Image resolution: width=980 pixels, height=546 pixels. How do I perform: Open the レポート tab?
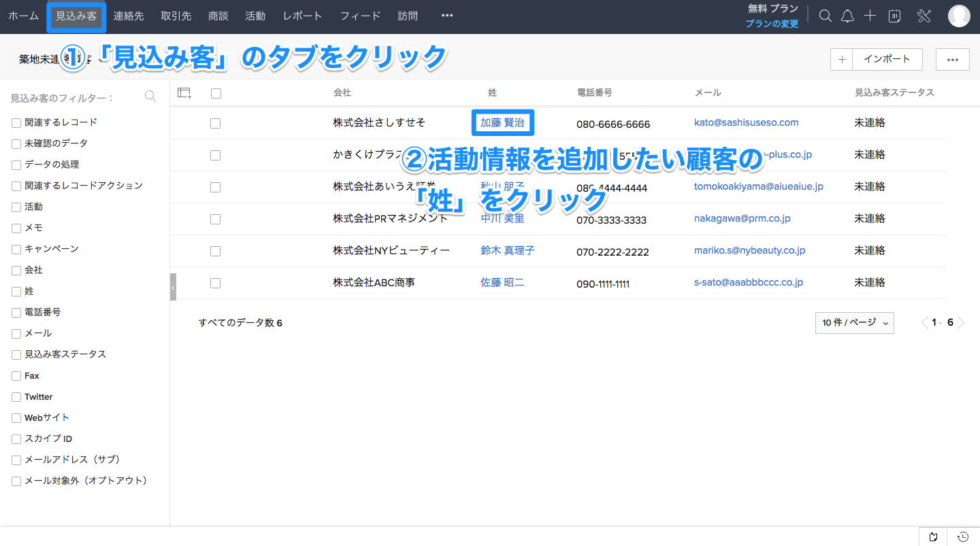[x=303, y=16]
